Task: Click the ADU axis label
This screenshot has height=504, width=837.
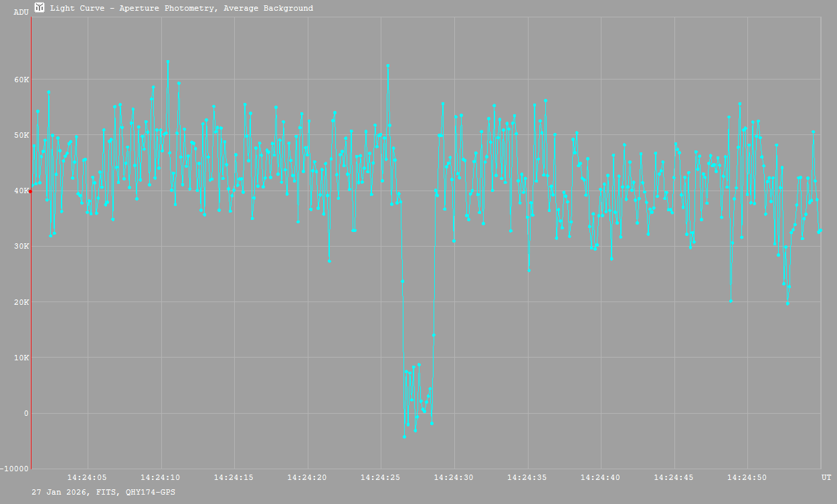Action: click(21, 12)
